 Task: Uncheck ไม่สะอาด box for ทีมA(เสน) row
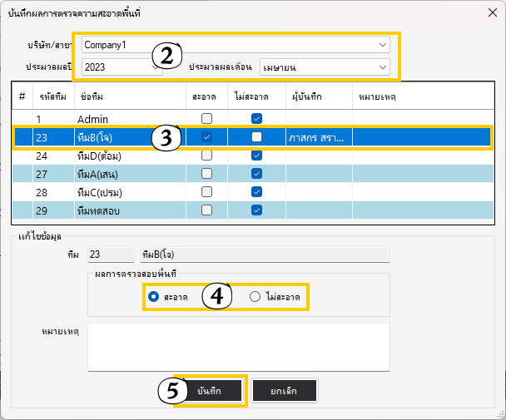(x=256, y=173)
